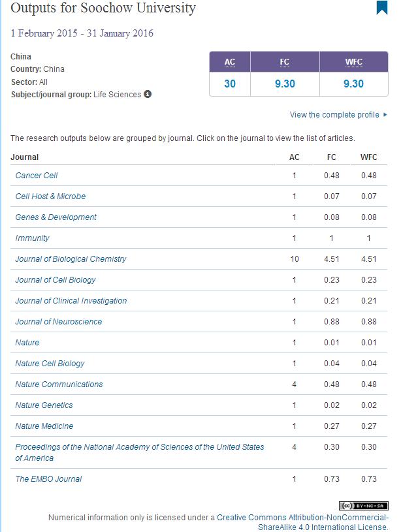401x532 pixels.
Task: Open the Cancer Cell journal articles
Action: point(37,176)
